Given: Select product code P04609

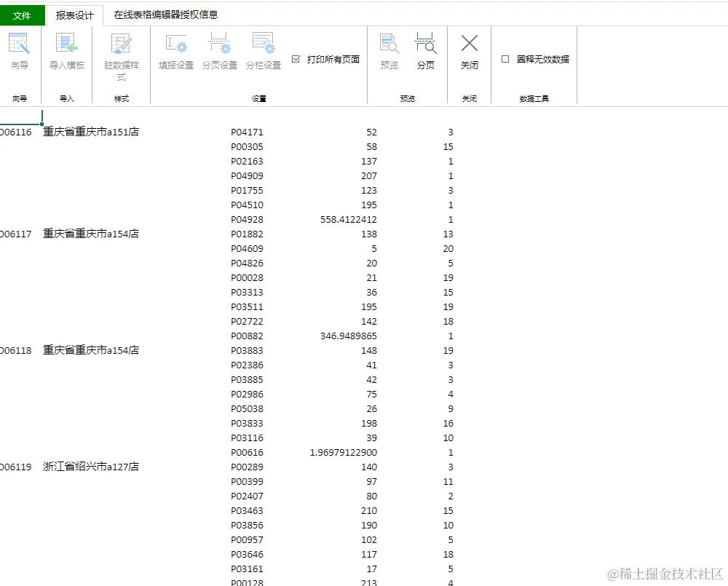Looking at the screenshot, I should [247, 249].
